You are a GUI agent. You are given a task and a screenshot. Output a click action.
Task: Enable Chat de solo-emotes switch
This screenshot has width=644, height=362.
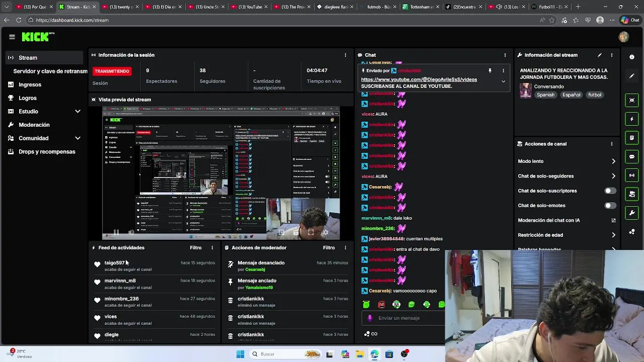tap(610, 205)
